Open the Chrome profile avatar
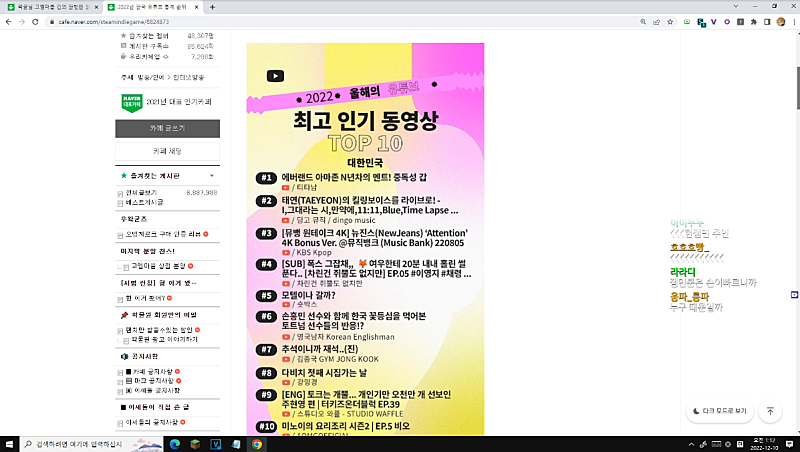The width and height of the screenshot is (800, 452). (x=781, y=22)
